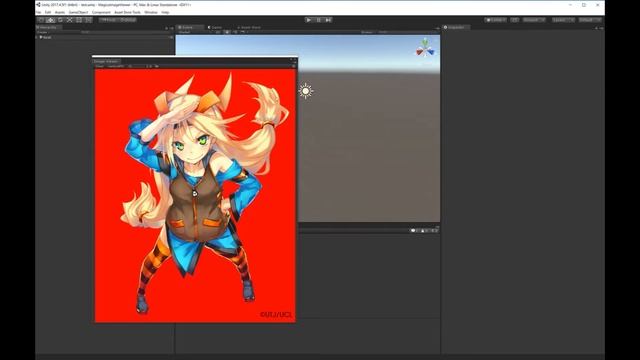This screenshot has width=640, height=360.
Task: Toggle Scene lighting
Action: coord(227,32)
